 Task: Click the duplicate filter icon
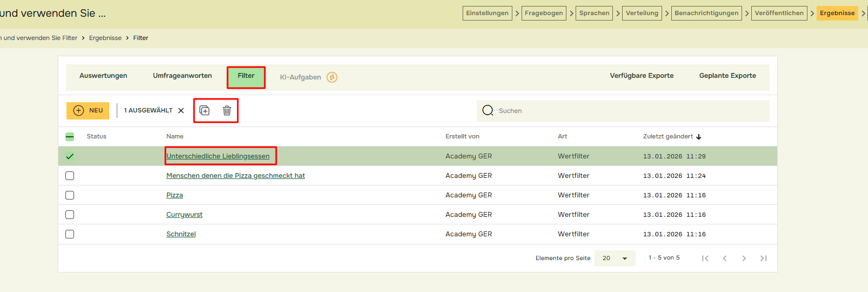coord(204,110)
